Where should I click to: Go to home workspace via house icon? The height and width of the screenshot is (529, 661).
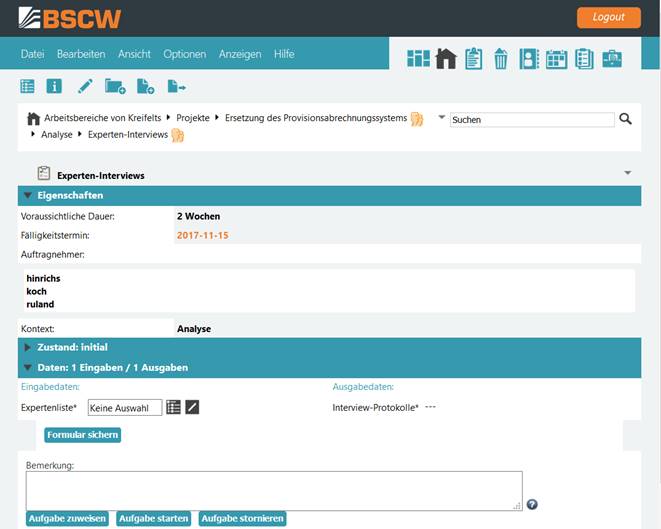point(446,59)
